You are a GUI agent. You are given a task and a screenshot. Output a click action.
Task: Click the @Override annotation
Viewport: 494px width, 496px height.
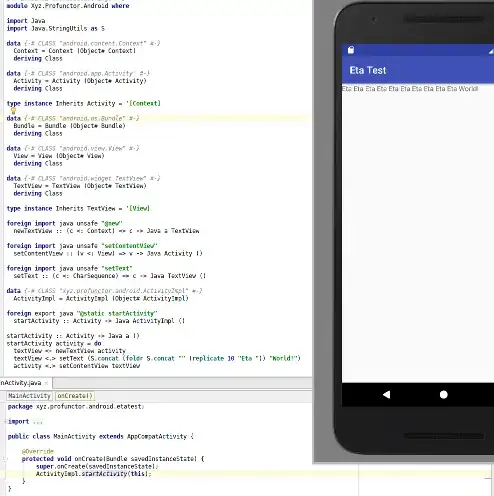coord(37,451)
